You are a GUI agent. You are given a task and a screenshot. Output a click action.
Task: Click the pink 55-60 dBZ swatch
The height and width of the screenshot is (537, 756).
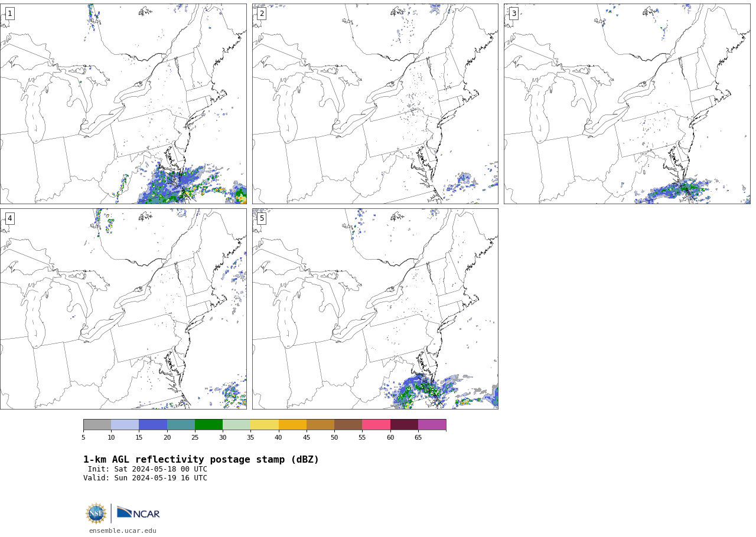click(376, 425)
